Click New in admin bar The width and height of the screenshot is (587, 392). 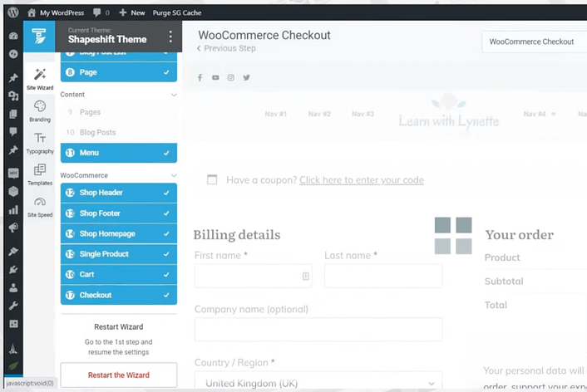click(132, 12)
